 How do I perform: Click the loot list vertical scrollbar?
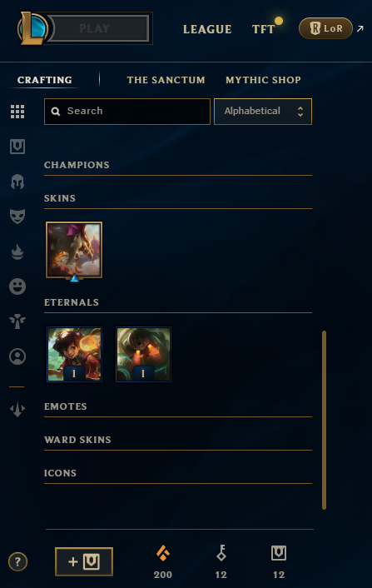click(324, 420)
